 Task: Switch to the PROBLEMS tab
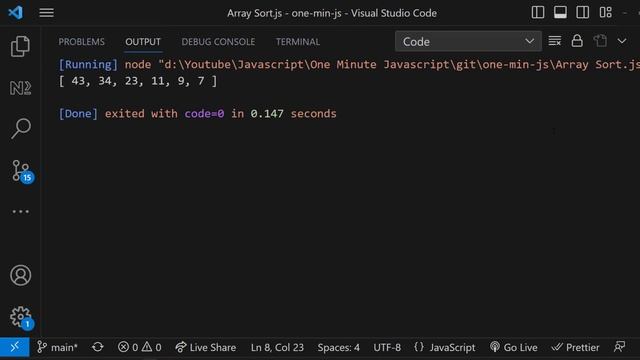click(x=82, y=42)
